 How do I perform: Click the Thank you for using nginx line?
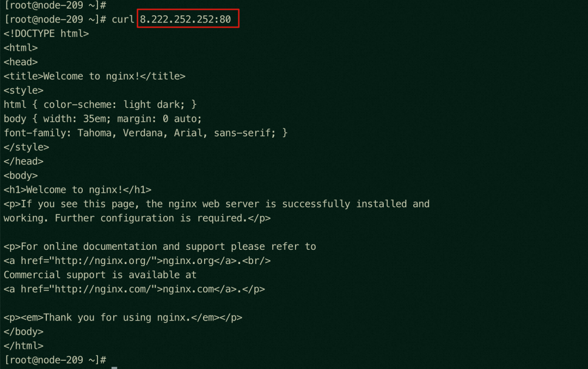pos(123,318)
